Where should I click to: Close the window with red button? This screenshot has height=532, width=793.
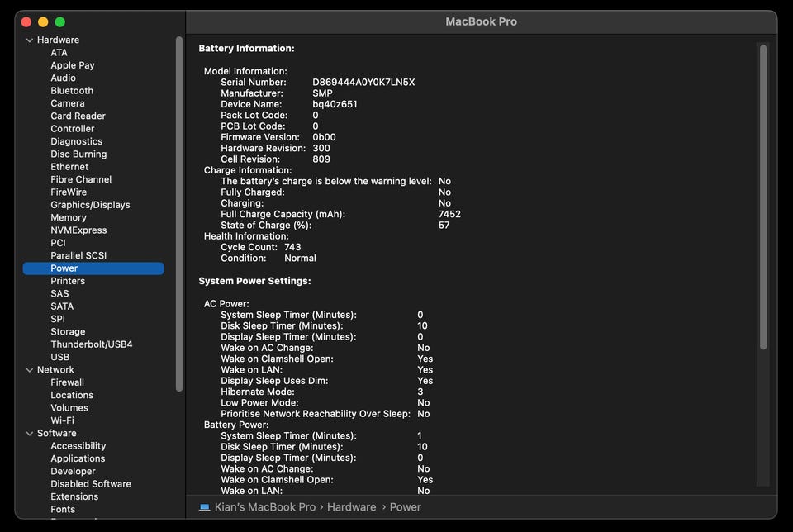[26, 21]
